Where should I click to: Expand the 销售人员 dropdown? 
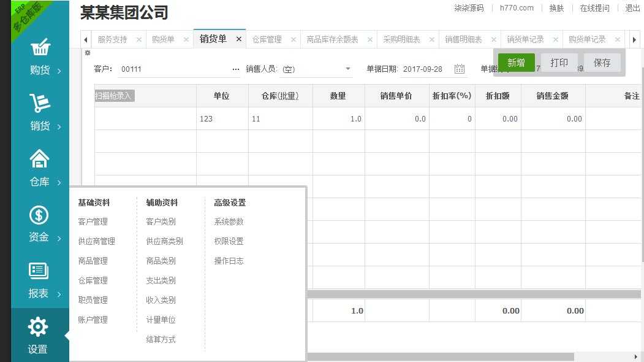[x=348, y=69]
